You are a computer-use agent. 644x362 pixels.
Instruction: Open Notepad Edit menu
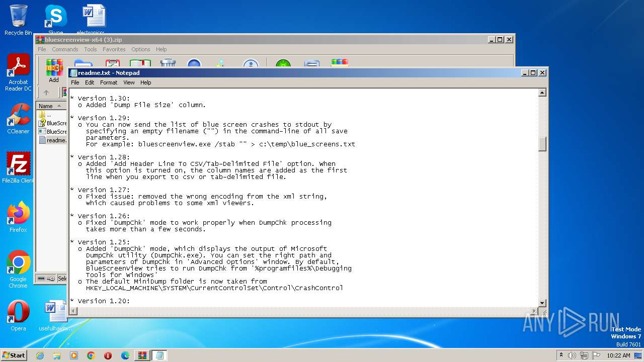90,82
